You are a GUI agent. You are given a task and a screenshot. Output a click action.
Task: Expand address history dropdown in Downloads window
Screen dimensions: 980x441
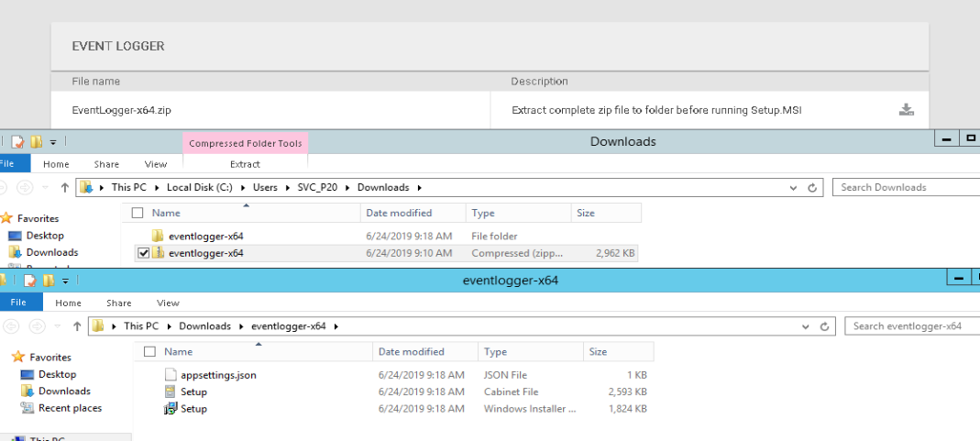coord(794,187)
